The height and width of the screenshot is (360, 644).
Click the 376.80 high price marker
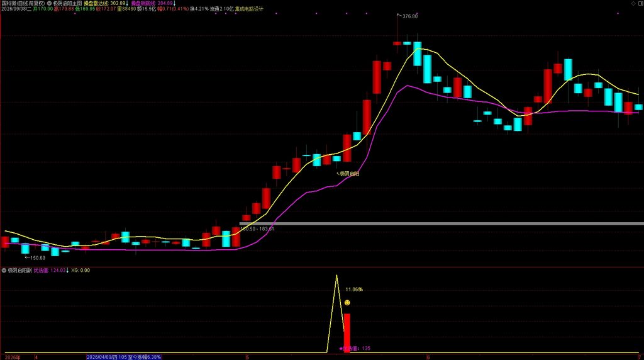[x=408, y=16]
